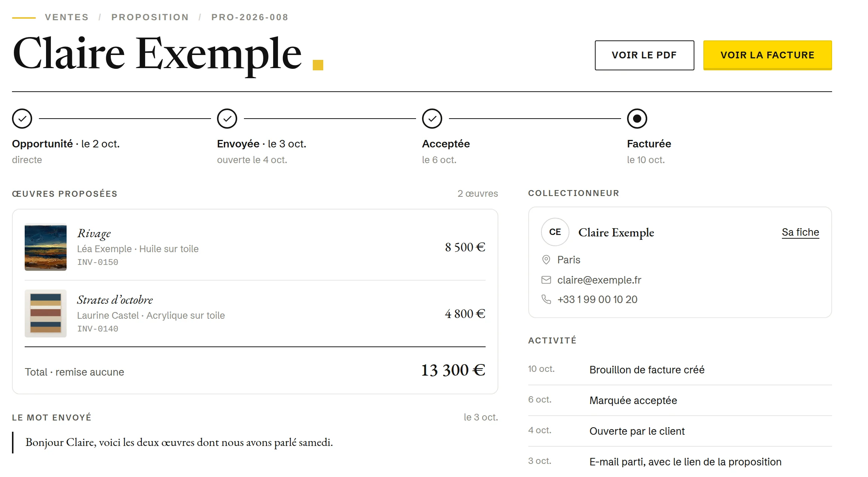
Task: Select the Facturée current step marker
Action: coord(637,119)
